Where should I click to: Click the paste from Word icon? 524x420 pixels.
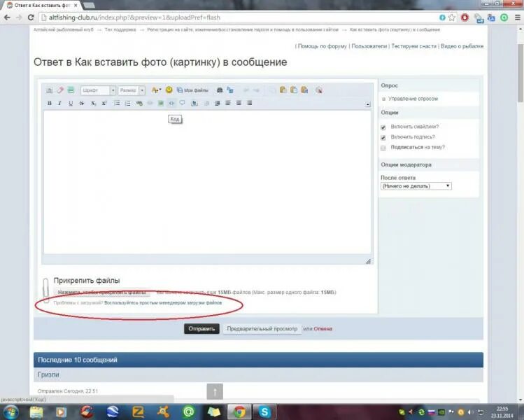[x=304, y=90]
